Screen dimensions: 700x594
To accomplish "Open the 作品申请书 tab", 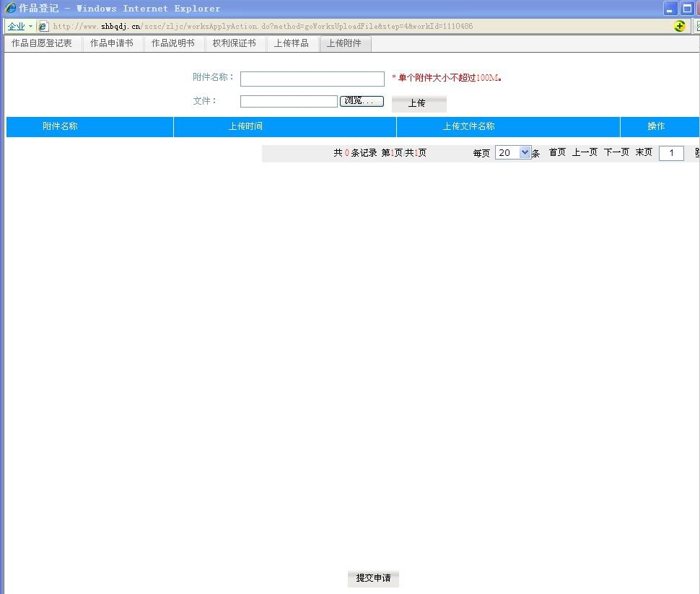I will point(112,43).
